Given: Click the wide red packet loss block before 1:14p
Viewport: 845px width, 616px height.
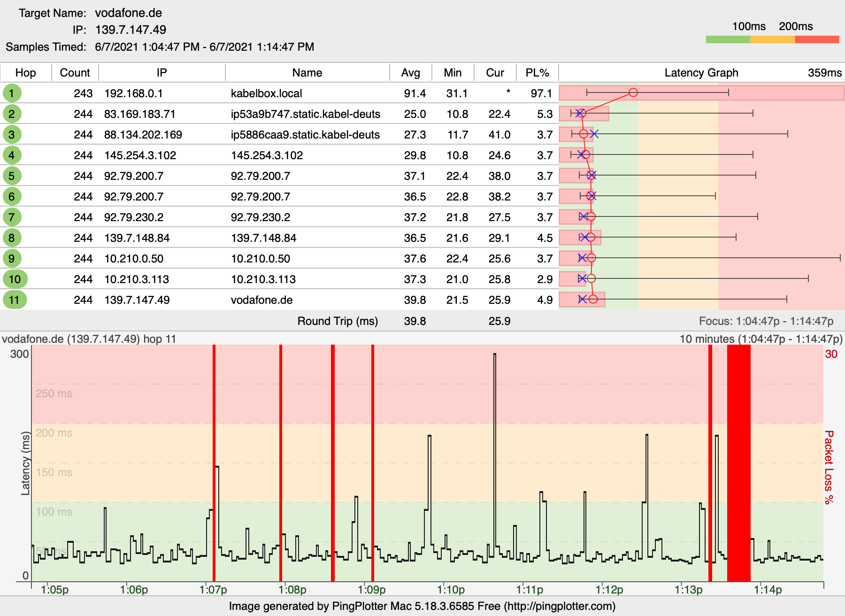Looking at the screenshot, I should (x=738, y=462).
